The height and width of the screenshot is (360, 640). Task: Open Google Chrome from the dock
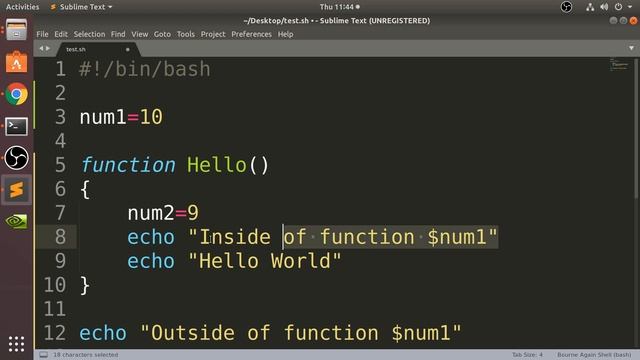(x=16, y=94)
